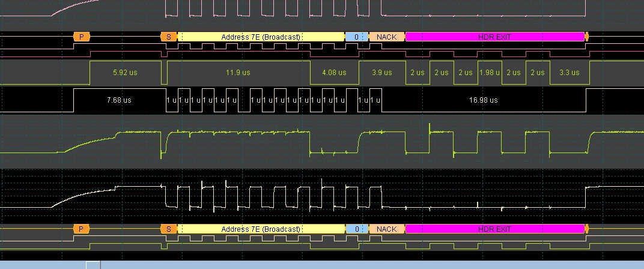
Task: Click the 16.98 us clock timing label
Action: pos(484,100)
